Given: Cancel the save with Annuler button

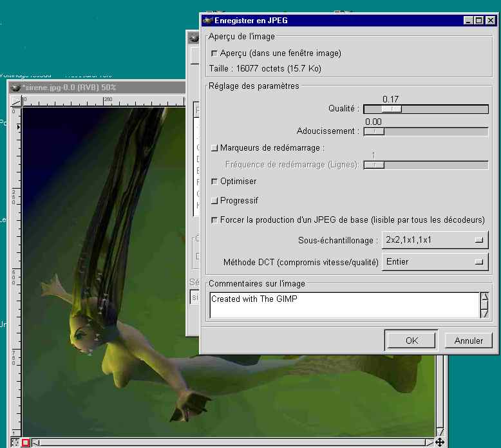Looking at the screenshot, I should pyautogui.click(x=468, y=341).
